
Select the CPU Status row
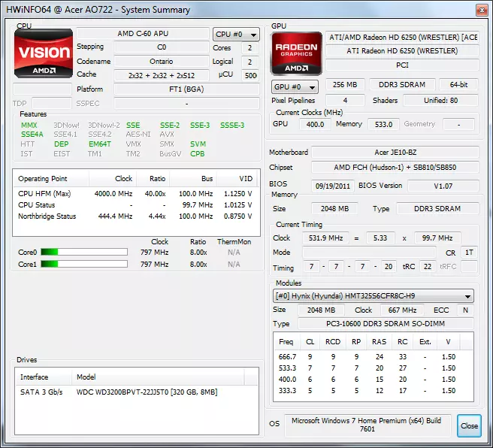(135, 205)
